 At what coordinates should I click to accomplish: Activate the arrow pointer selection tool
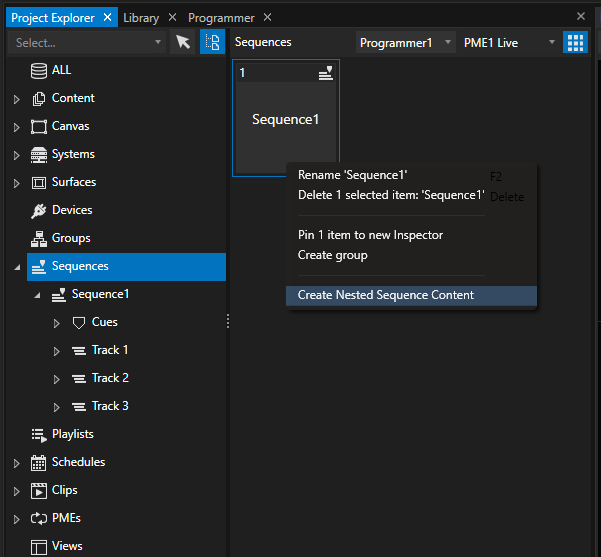[183, 42]
